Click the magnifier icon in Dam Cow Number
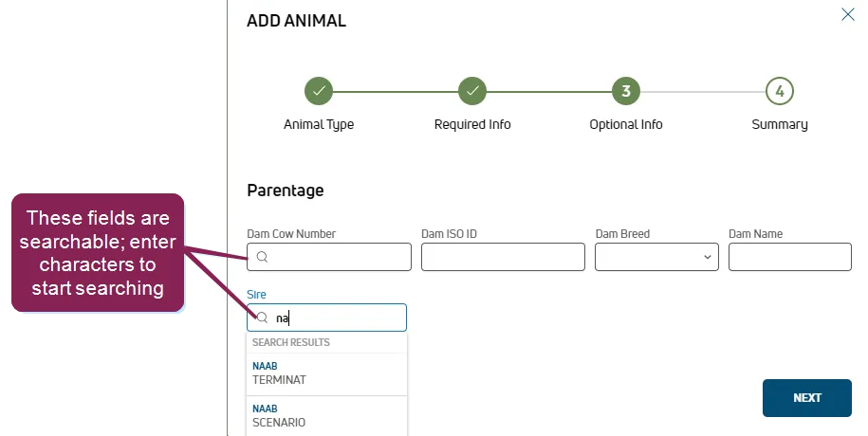 point(263,257)
